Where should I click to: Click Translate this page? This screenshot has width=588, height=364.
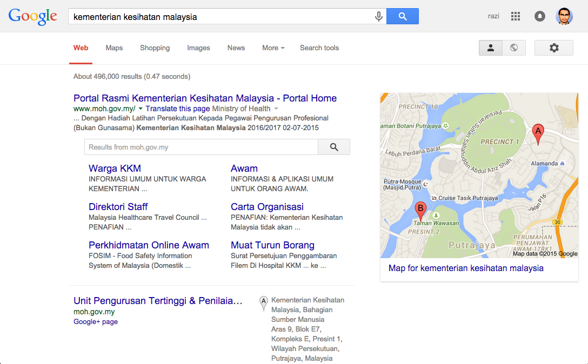[177, 109]
